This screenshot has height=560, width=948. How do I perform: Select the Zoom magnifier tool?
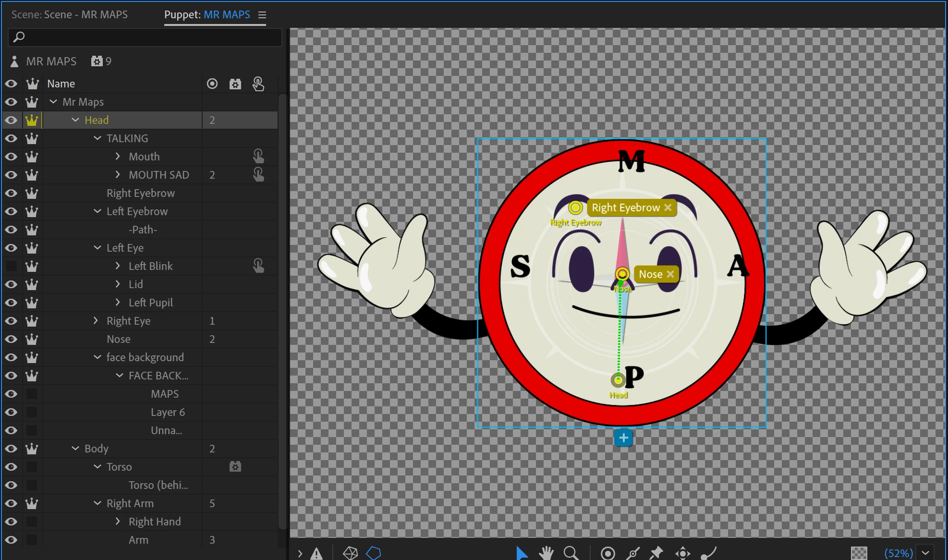(571, 553)
